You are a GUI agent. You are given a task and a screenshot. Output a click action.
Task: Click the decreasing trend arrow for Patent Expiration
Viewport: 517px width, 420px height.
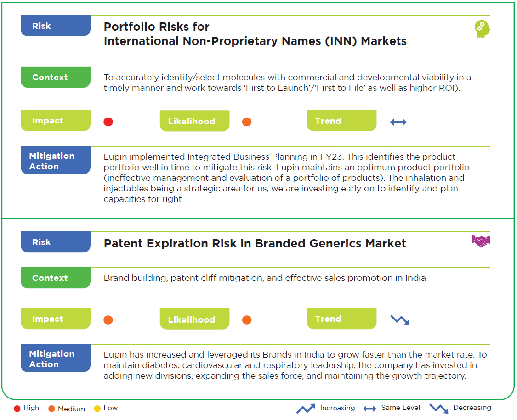[x=399, y=320]
